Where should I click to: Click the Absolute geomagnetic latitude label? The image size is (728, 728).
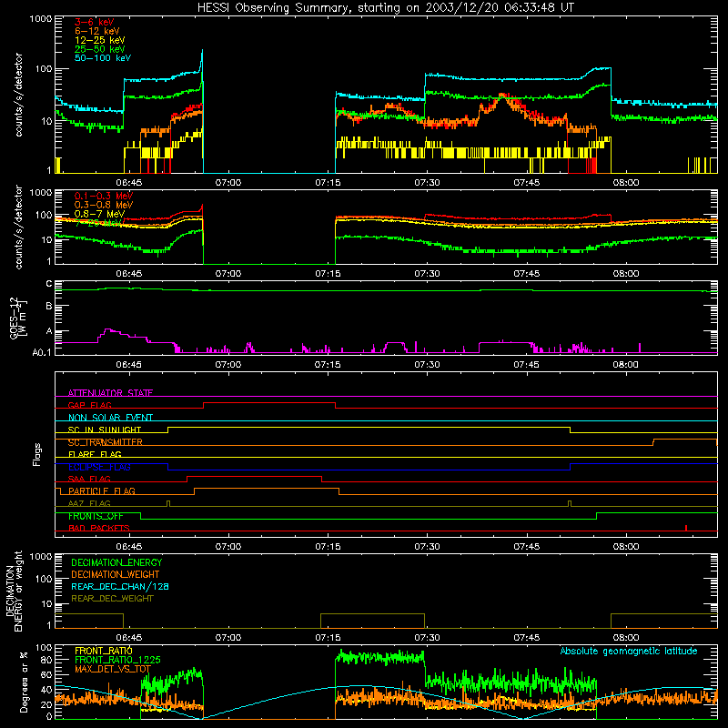pyautogui.click(x=628, y=651)
